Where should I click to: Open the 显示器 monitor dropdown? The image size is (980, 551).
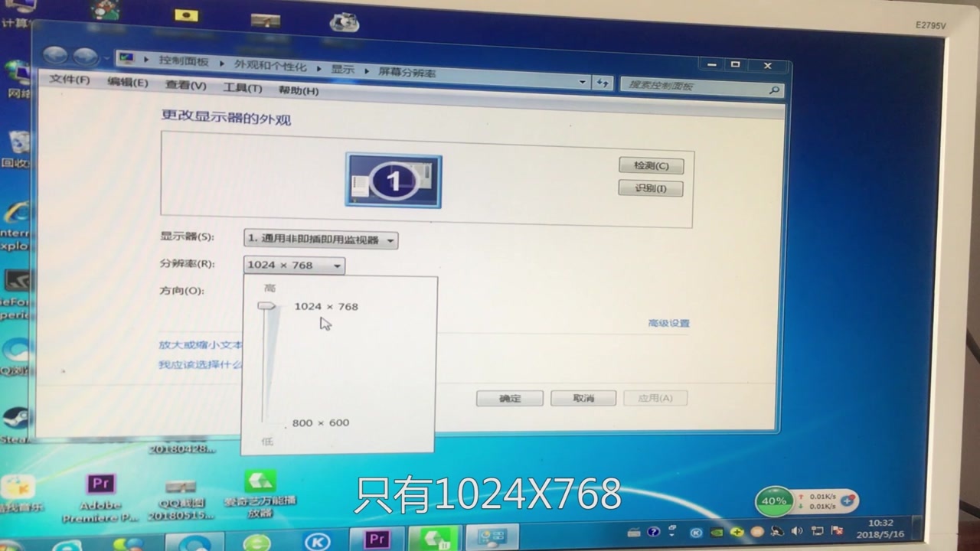tap(321, 240)
